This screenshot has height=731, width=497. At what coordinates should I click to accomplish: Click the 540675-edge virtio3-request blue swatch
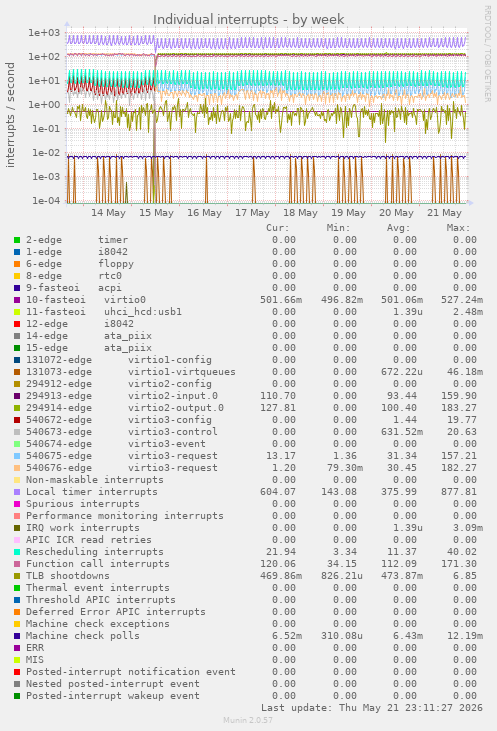click(x=17, y=456)
